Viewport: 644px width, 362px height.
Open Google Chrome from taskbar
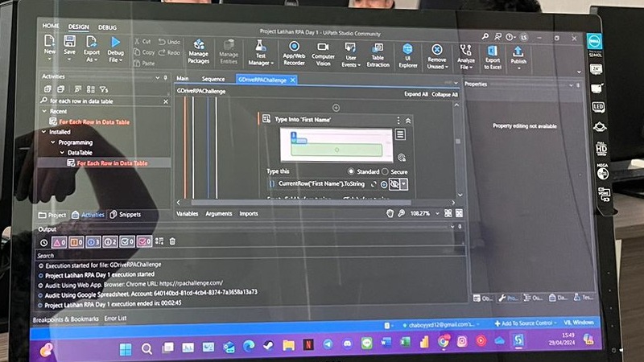point(444,341)
